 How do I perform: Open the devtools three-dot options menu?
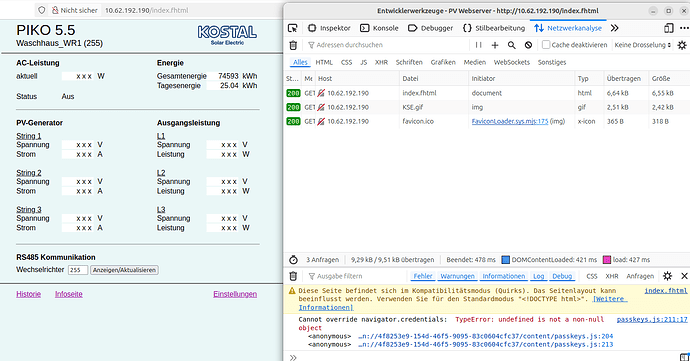click(683, 28)
